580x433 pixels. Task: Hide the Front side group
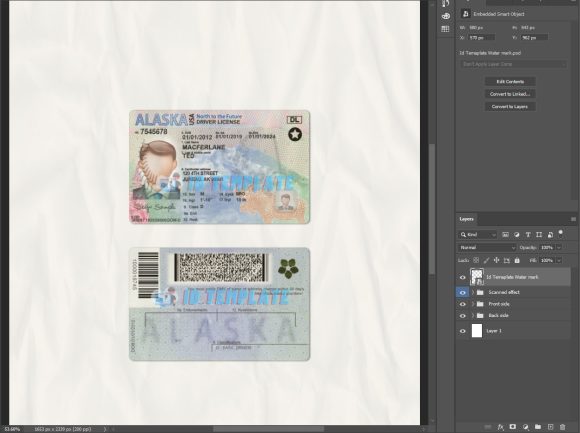[x=462, y=304]
